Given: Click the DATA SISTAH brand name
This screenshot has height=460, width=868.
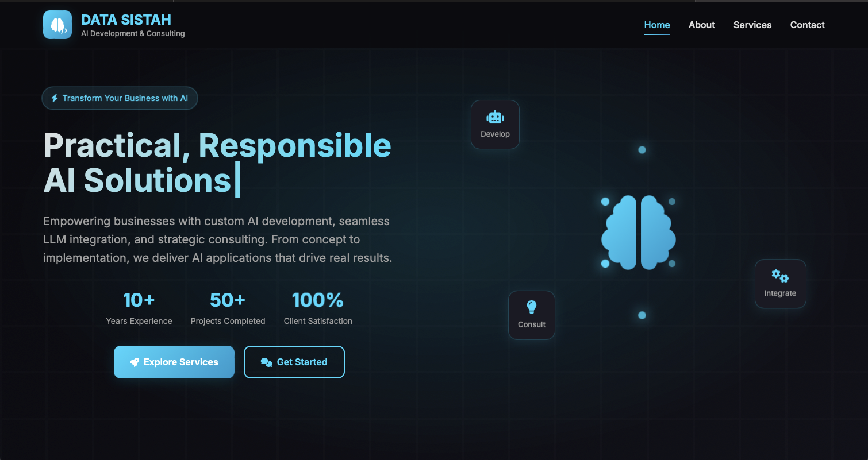Looking at the screenshot, I should point(126,20).
